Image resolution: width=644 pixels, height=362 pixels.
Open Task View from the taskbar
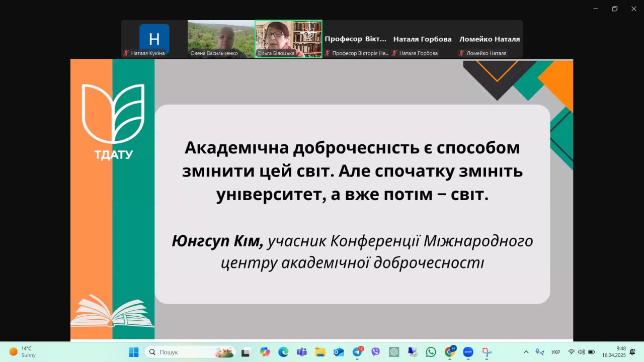246,352
